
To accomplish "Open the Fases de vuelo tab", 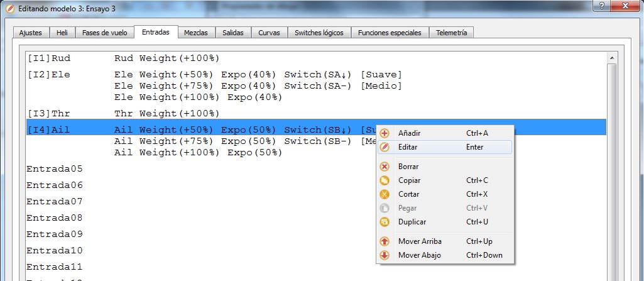I will pyautogui.click(x=104, y=33).
